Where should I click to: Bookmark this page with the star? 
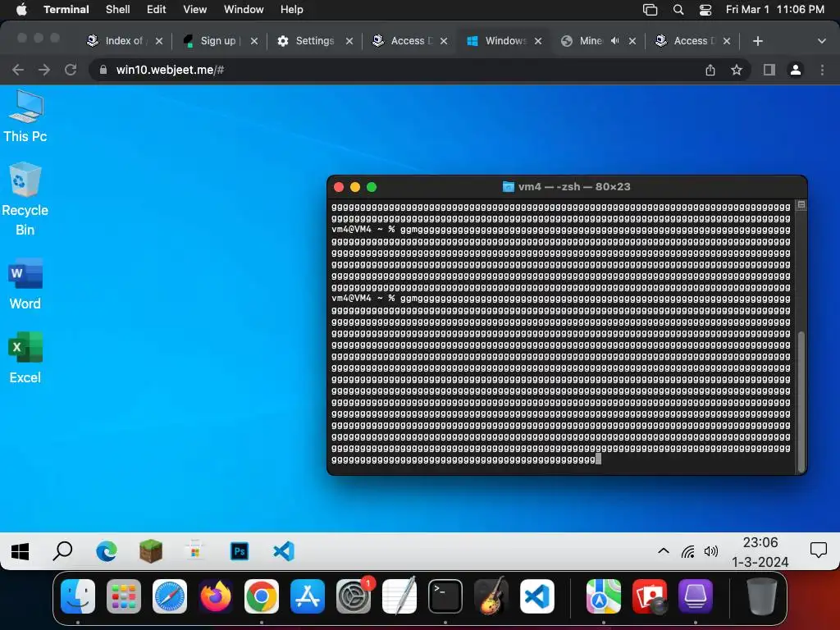[737, 71]
